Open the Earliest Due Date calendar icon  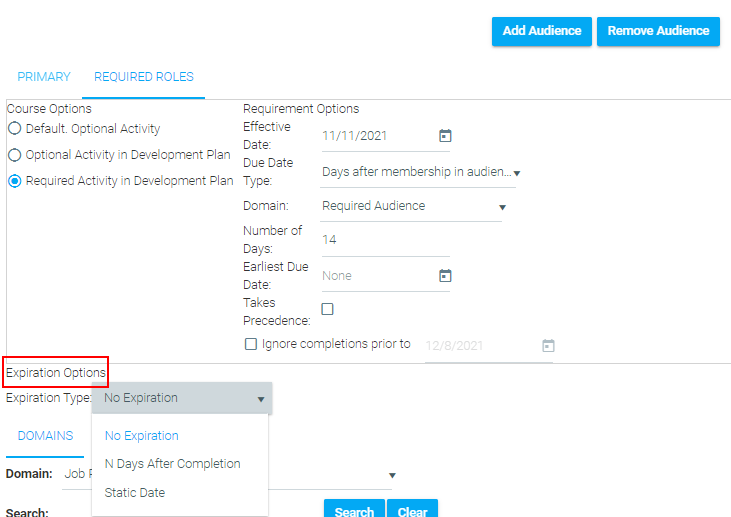(445, 276)
